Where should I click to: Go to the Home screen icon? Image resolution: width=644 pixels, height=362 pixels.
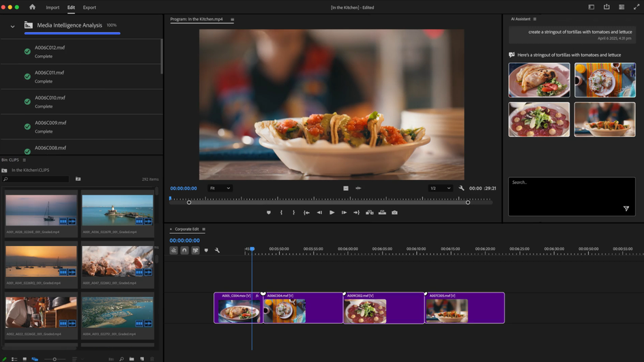(32, 7)
